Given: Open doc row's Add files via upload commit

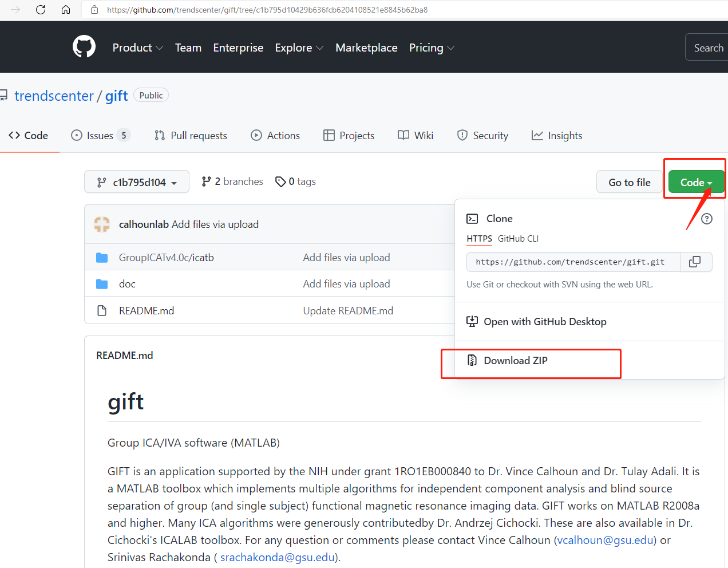Looking at the screenshot, I should point(346,284).
